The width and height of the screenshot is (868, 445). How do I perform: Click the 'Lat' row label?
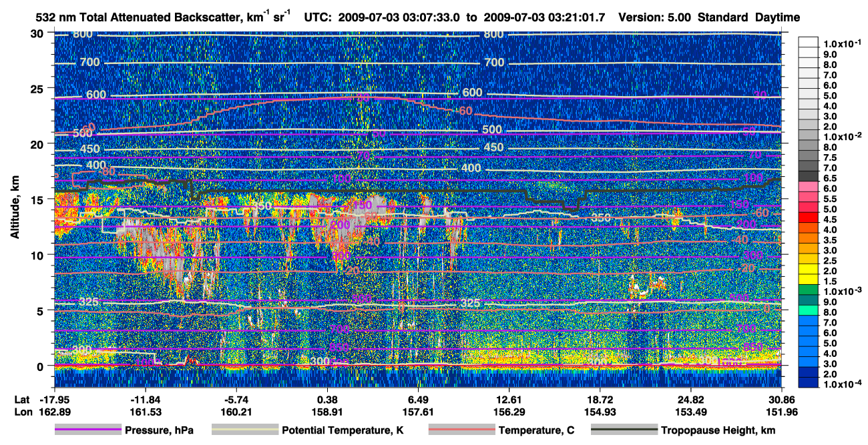pyautogui.click(x=22, y=399)
